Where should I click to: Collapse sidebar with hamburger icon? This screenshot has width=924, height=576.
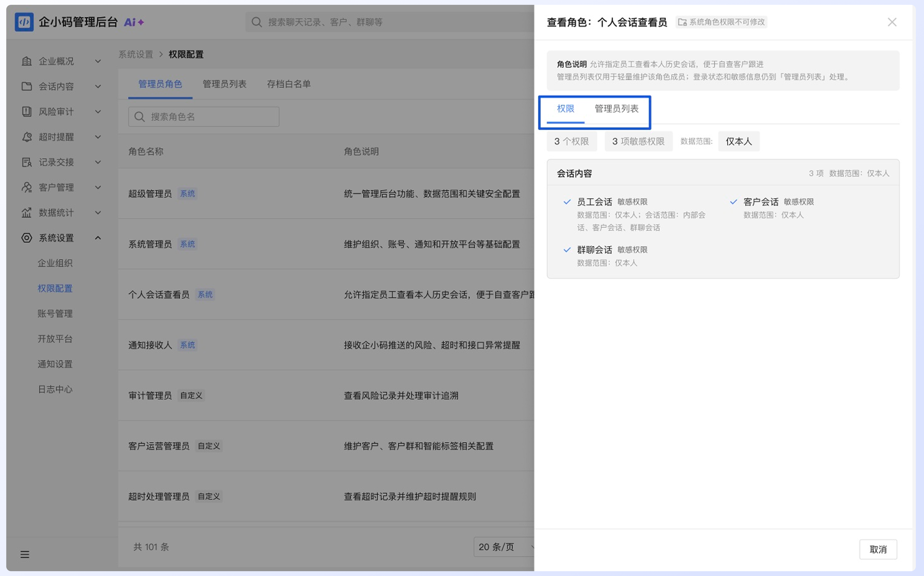coord(25,554)
